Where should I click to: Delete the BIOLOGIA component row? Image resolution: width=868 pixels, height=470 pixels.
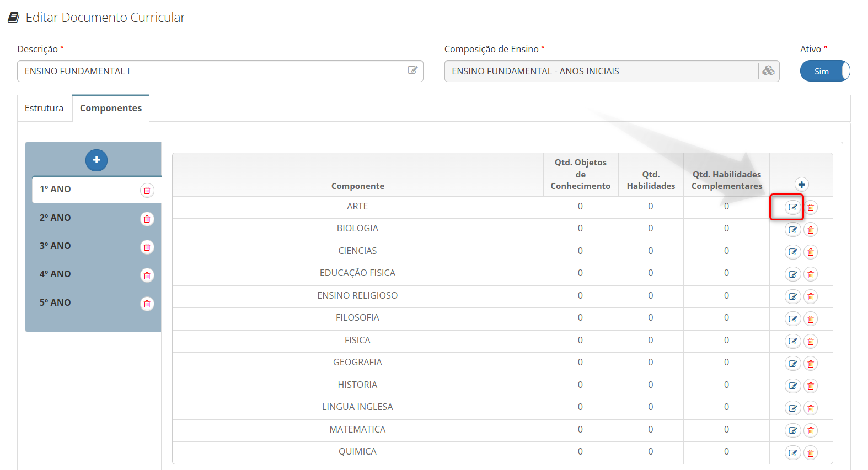(x=810, y=230)
